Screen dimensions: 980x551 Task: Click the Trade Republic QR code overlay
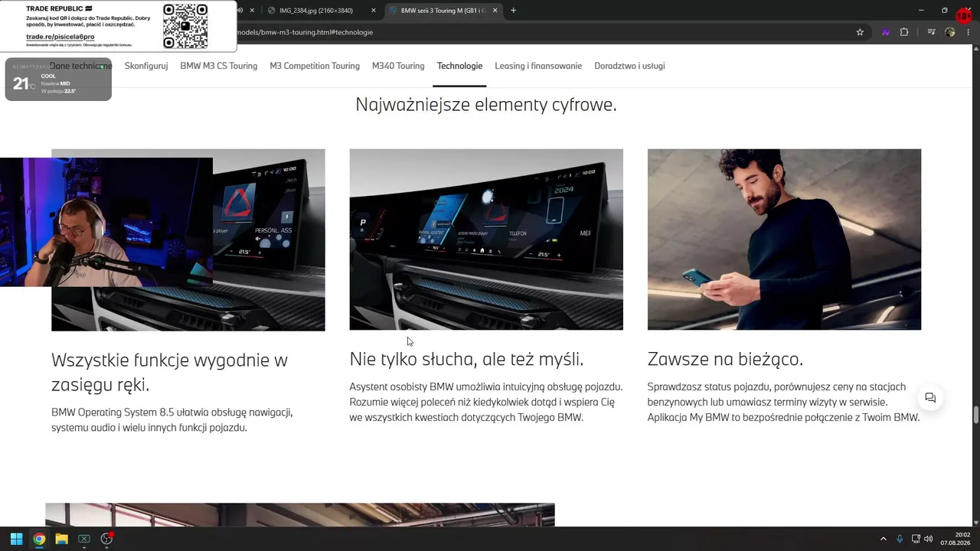pyautogui.click(x=185, y=26)
